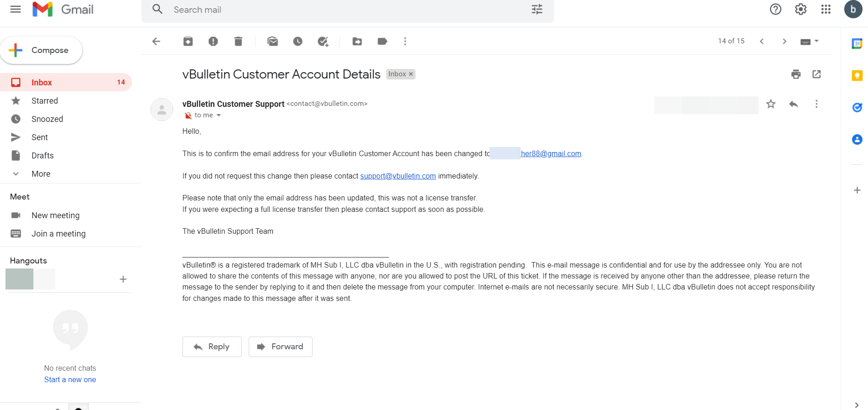Mark the email as unread
The height and width of the screenshot is (410, 868).
click(x=273, y=42)
